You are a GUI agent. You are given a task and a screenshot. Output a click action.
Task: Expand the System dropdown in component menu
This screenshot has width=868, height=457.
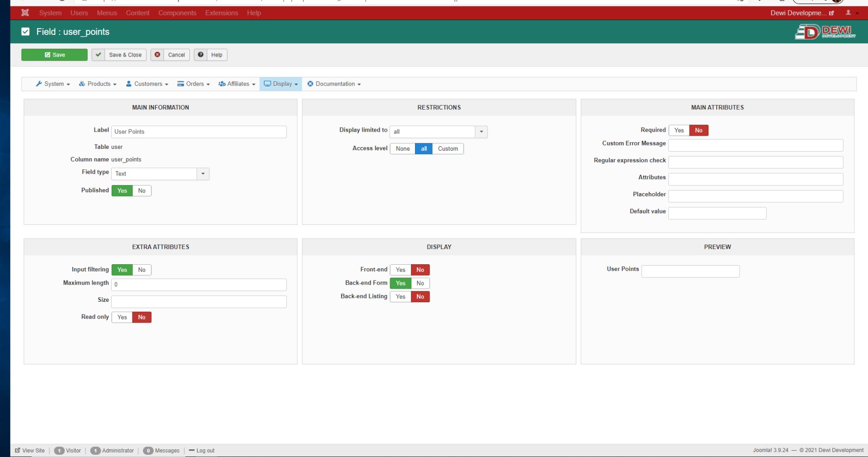coord(53,84)
